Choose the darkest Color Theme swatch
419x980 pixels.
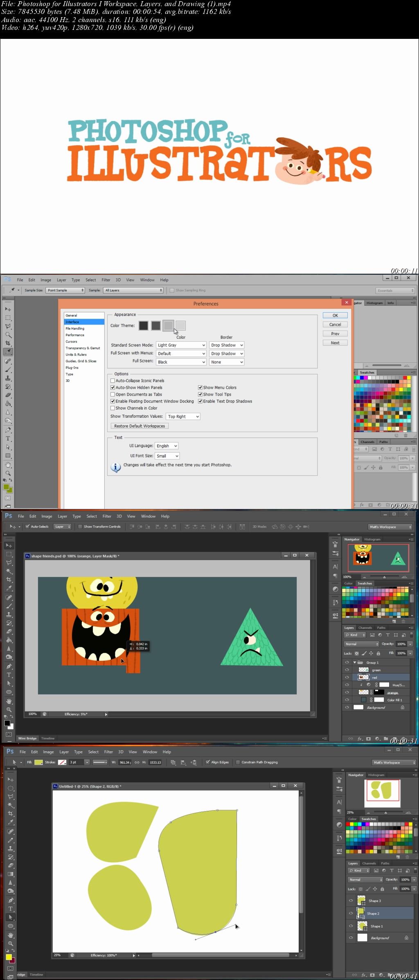click(x=143, y=326)
